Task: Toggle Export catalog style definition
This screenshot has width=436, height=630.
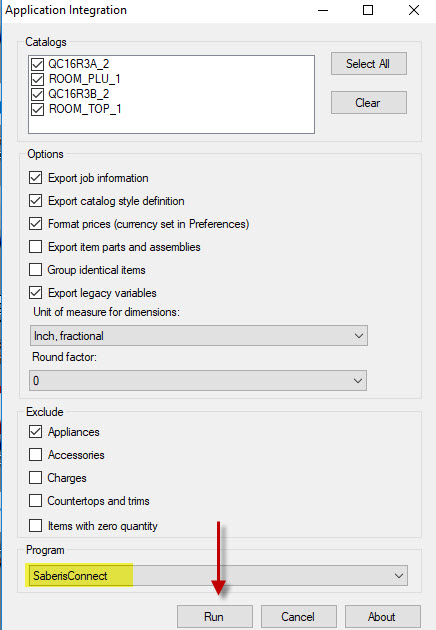Action: (x=35, y=200)
